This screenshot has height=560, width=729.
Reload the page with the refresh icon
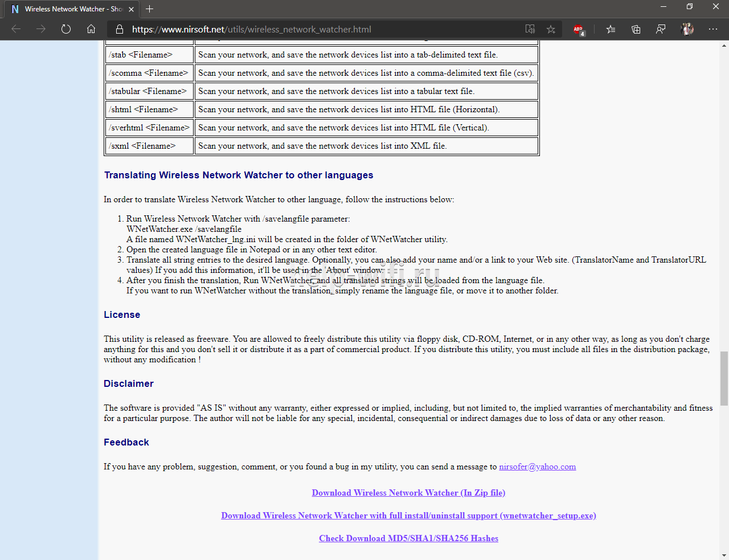click(x=66, y=29)
